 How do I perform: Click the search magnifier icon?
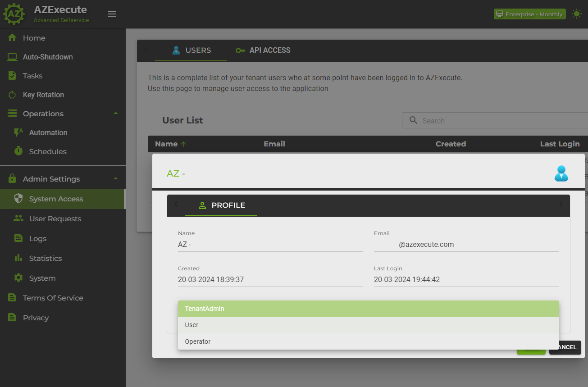413,120
